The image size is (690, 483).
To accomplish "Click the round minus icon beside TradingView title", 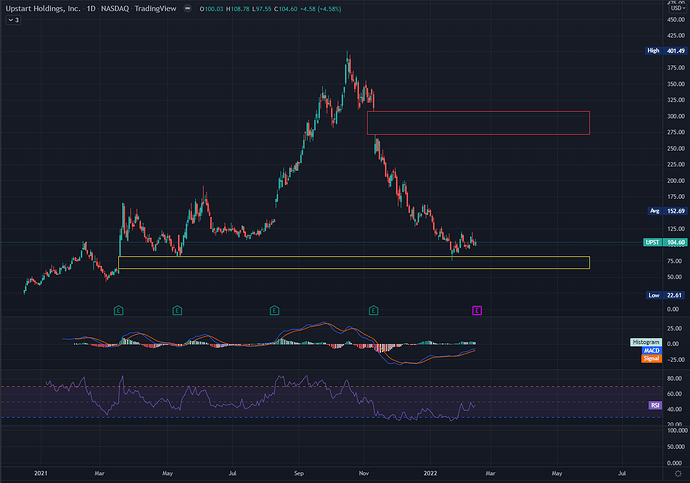I will pyautogui.click(x=187, y=8).
